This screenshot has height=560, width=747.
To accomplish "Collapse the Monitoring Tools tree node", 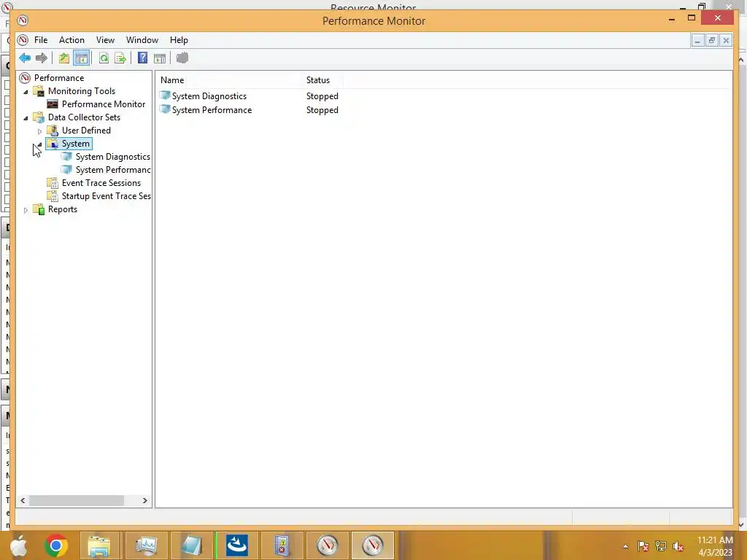I will tap(26, 91).
